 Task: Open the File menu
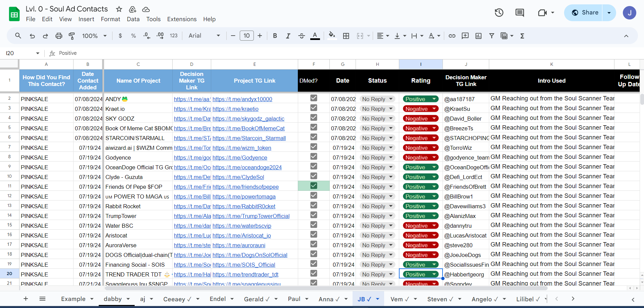tap(31, 19)
